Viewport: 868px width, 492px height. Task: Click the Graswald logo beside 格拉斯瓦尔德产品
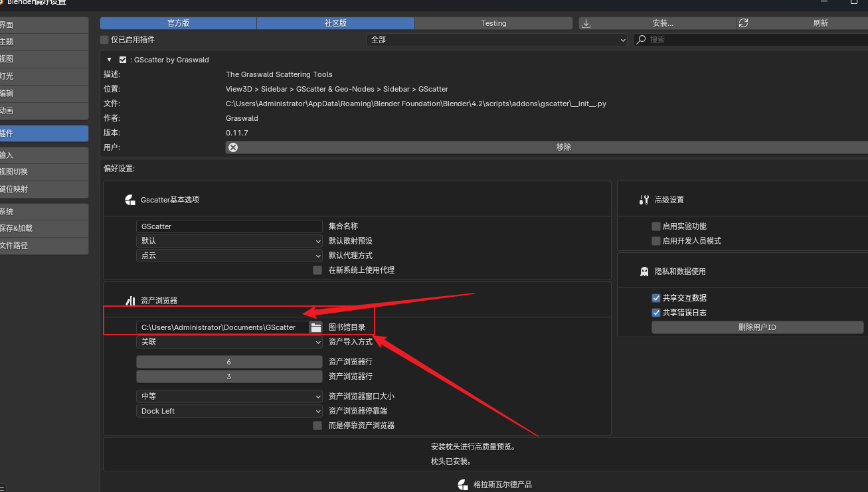click(463, 485)
